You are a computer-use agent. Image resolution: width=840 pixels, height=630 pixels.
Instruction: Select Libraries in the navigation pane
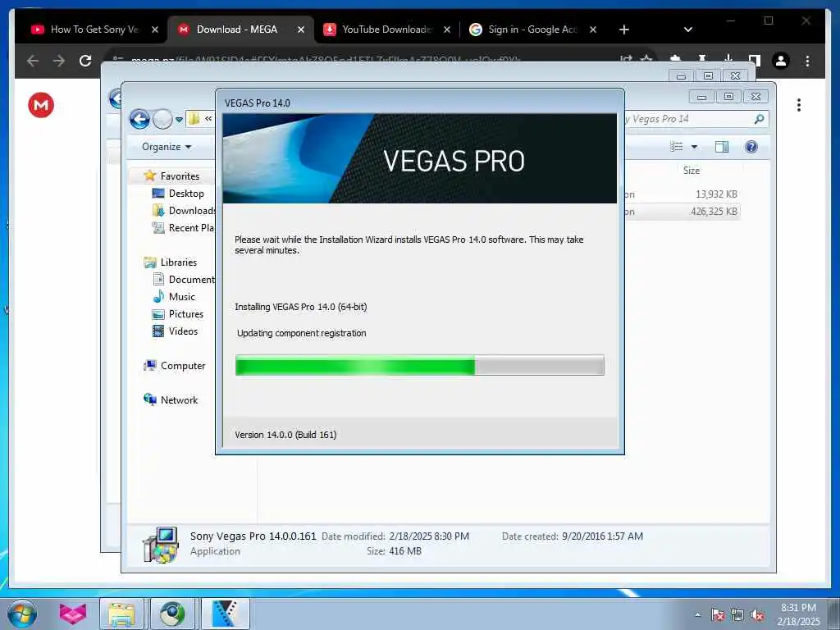coord(178,262)
